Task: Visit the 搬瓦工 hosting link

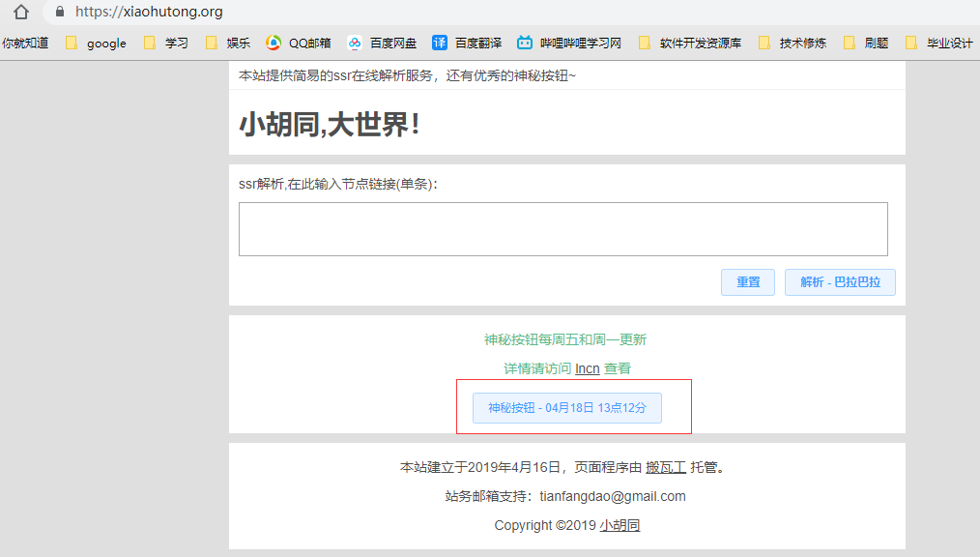Action: tap(665, 468)
